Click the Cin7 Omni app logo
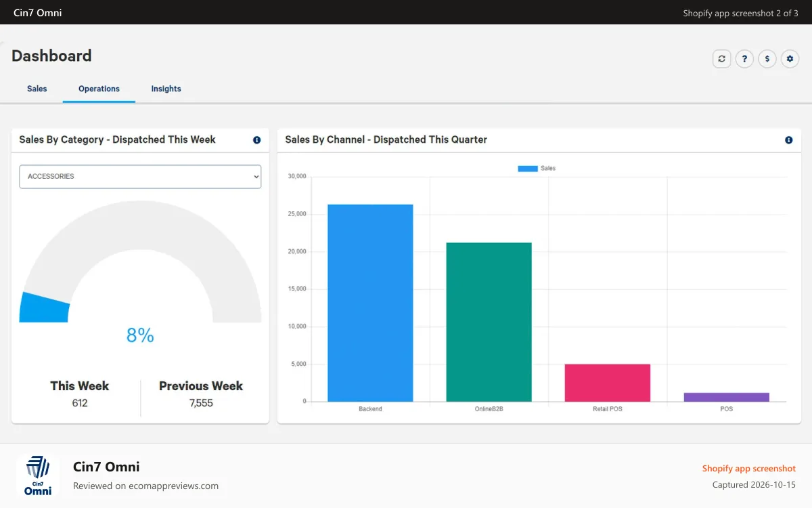Viewport: 812px width, 508px height. click(38, 475)
